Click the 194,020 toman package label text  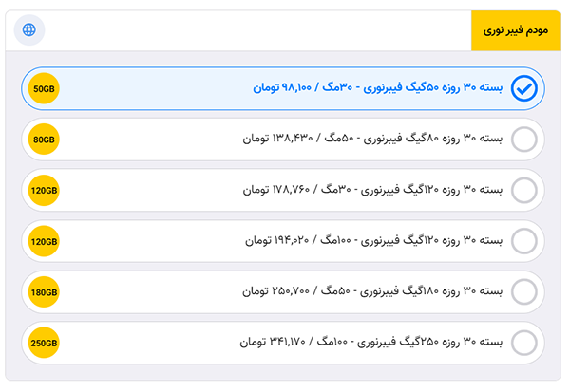coord(374,240)
